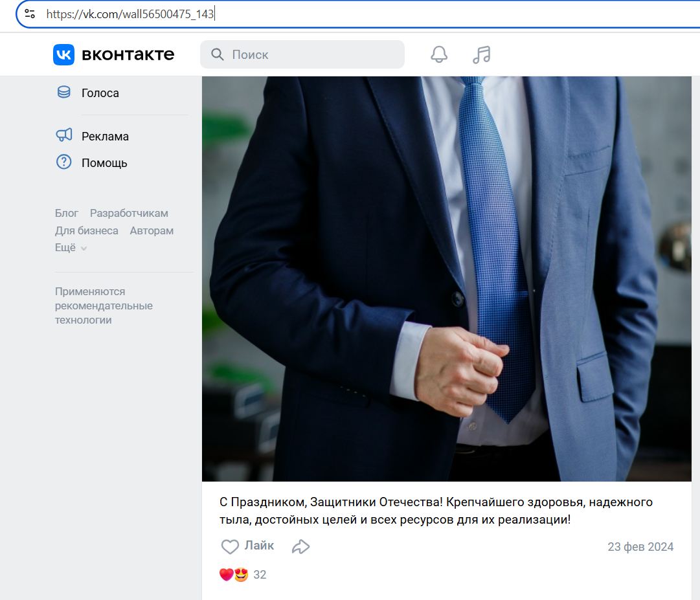Image resolution: width=700 pixels, height=600 pixels.
Task: Toggle the Лайк heart on post
Action: click(x=231, y=547)
